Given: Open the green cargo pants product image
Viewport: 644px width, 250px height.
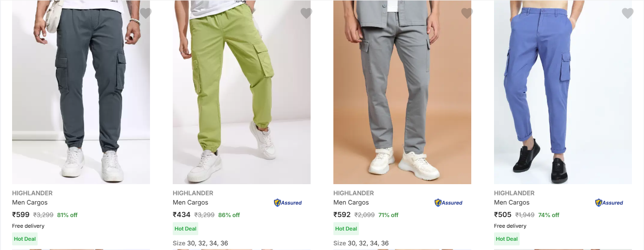Looking at the screenshot, I should (x=241, y=92).
